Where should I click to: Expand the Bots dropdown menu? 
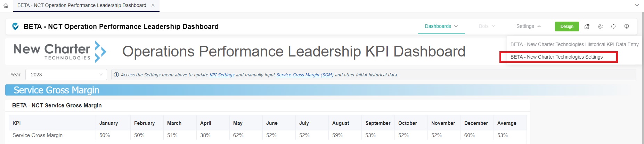[x=487, y=26]
